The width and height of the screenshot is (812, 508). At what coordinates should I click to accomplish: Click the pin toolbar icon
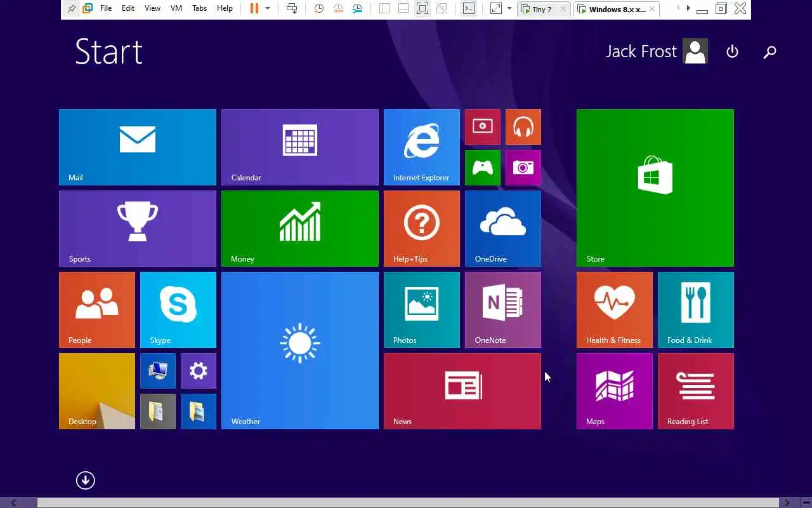coord(71,8)
